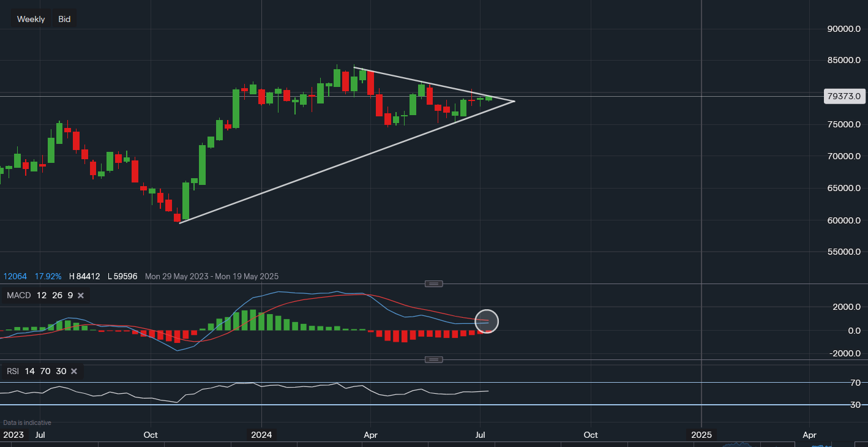868x447 pixels.
Task: Remove the RSI indicator with its X icon
Action: coord(74,371)
